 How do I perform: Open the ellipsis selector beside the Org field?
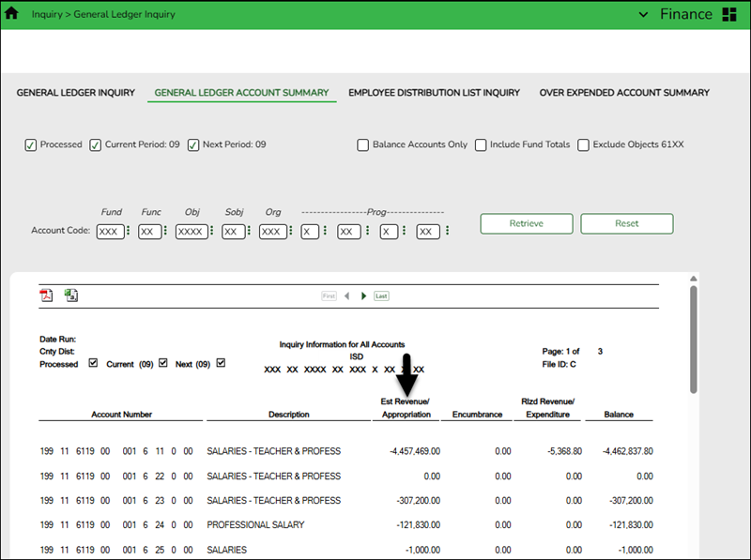pos(290,231)
